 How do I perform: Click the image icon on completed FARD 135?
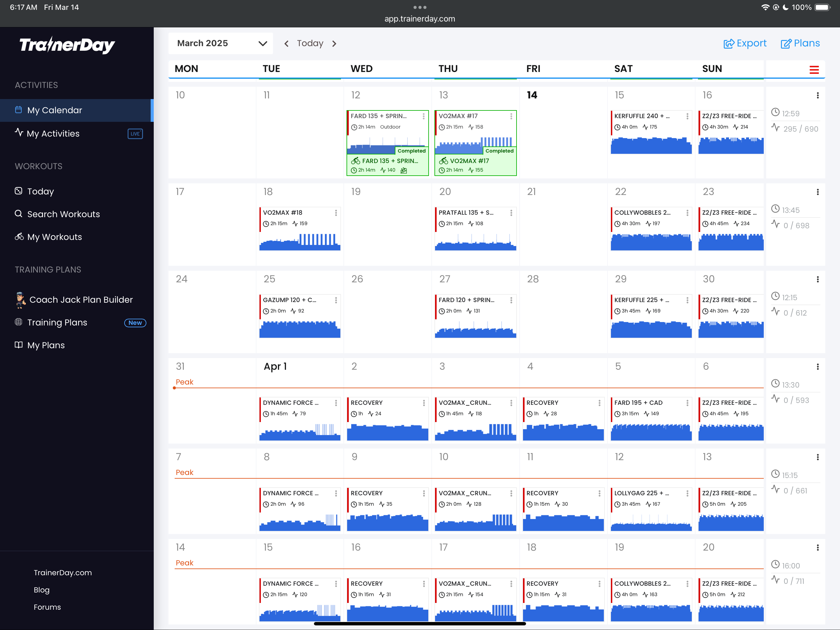(x=404, y=170)
